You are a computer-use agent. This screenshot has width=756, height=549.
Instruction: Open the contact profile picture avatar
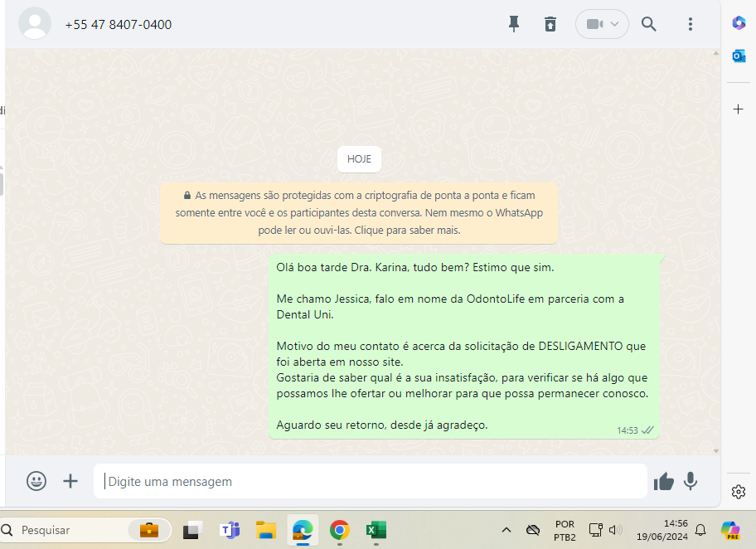[35, 24]
